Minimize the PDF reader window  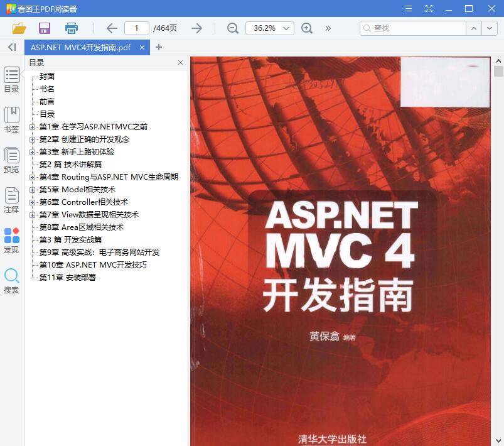(x=449, y=9)
